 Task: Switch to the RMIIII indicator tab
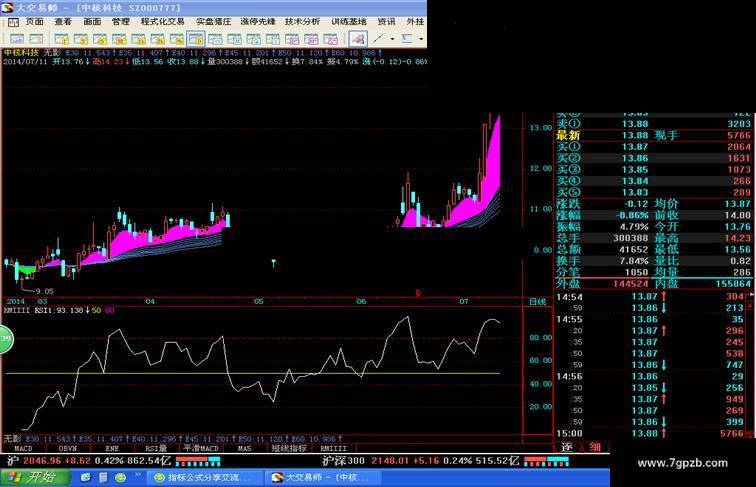(x=333, y=448)
